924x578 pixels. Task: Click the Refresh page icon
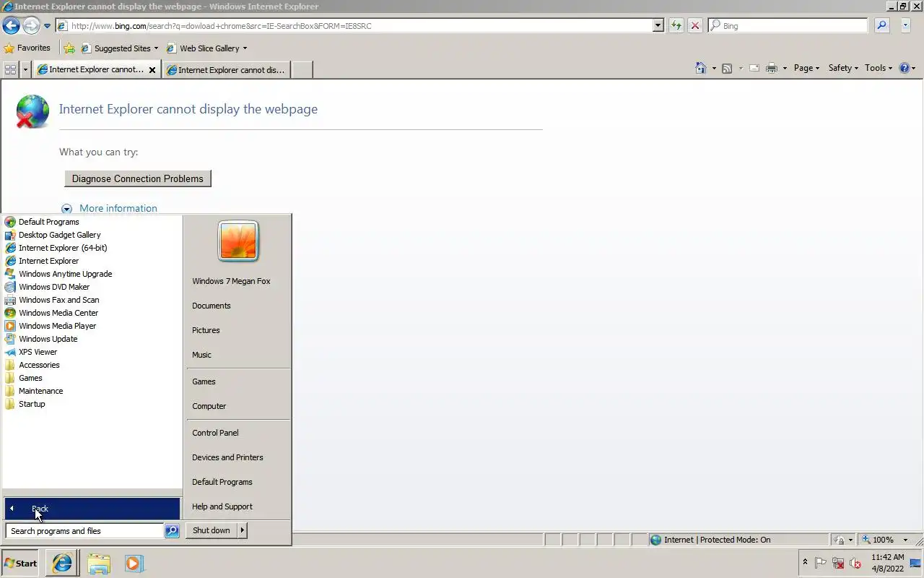coord(676,25)
